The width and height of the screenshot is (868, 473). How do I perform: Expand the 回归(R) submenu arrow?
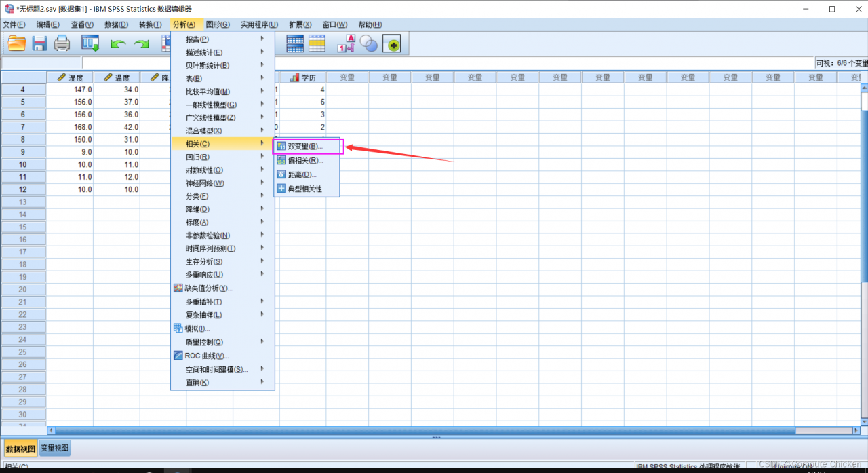click(262, 157)
